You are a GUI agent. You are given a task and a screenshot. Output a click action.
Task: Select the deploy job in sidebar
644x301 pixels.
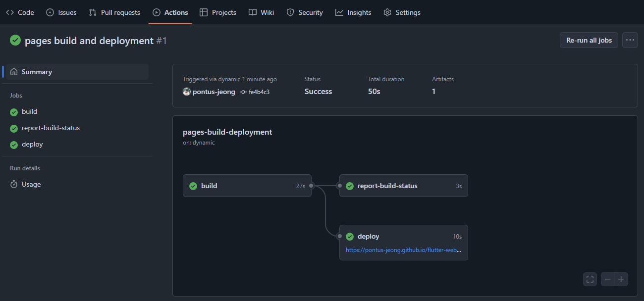[x=32, y=144]
